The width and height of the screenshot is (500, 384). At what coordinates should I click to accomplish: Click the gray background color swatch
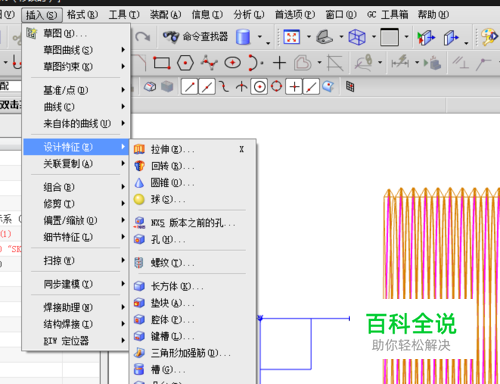tap(389, 37)
